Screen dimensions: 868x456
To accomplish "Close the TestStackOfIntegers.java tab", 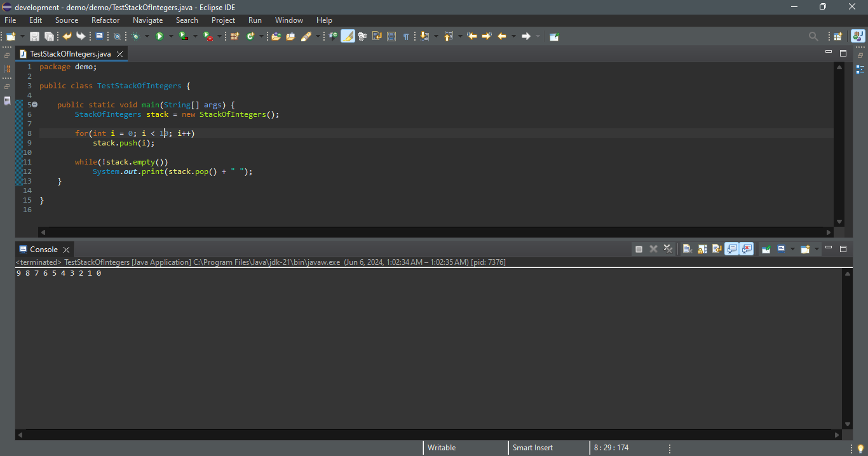I will pyautogui.click(x=119, y=54).
